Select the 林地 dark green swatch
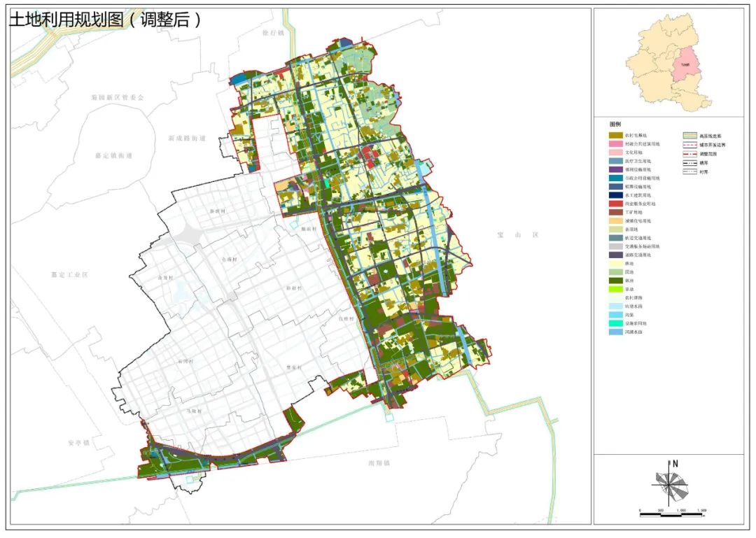This screenshot has height=538, width=756. (x=617, y=281)
